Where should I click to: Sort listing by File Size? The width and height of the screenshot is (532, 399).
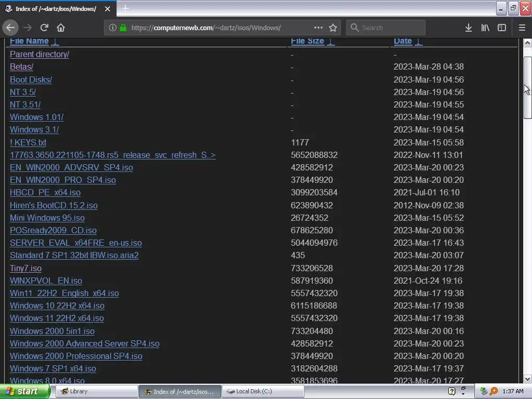point(308,41)
